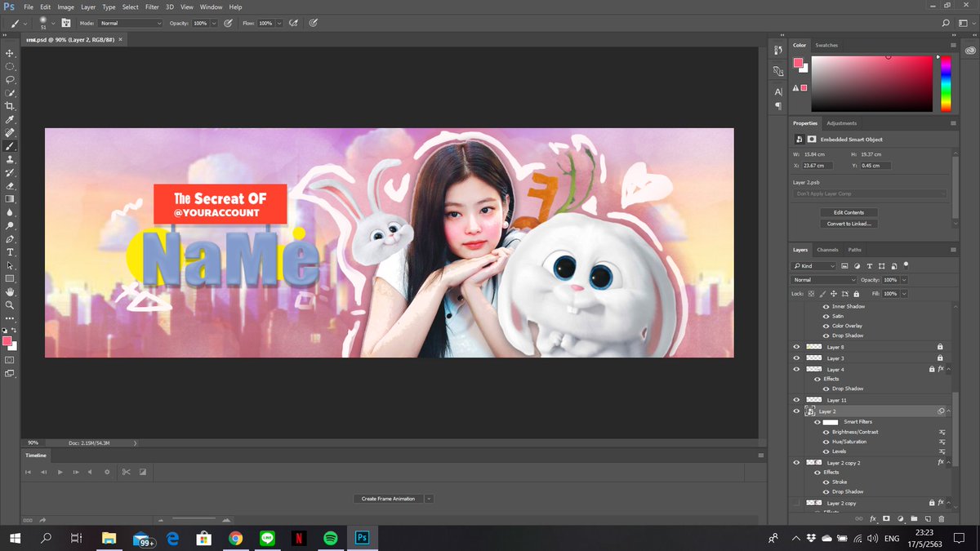
Task: Select the Gradient tool
Action: click(10, 199)
